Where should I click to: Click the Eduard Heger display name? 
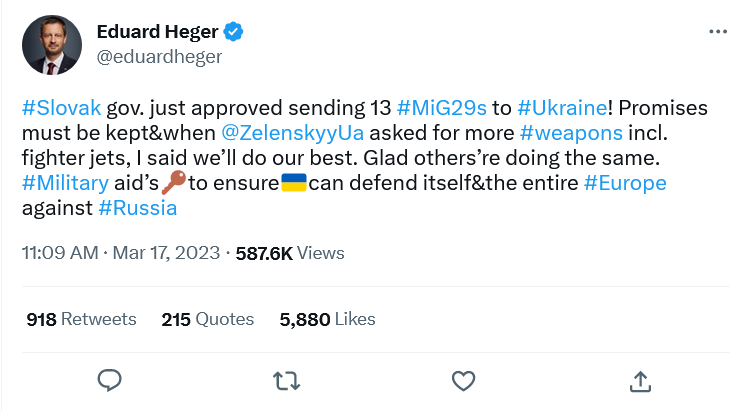click(x=157, y=32)
